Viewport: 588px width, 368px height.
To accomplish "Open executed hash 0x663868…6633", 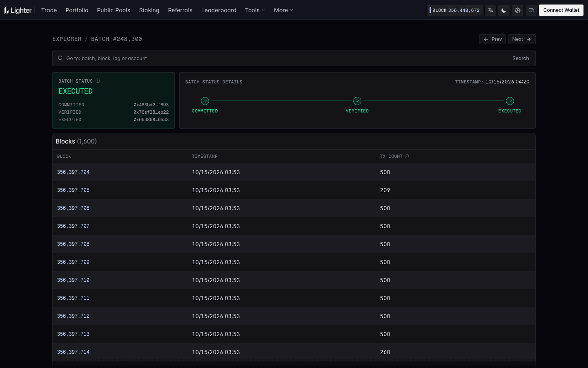I will pos(151,119).
